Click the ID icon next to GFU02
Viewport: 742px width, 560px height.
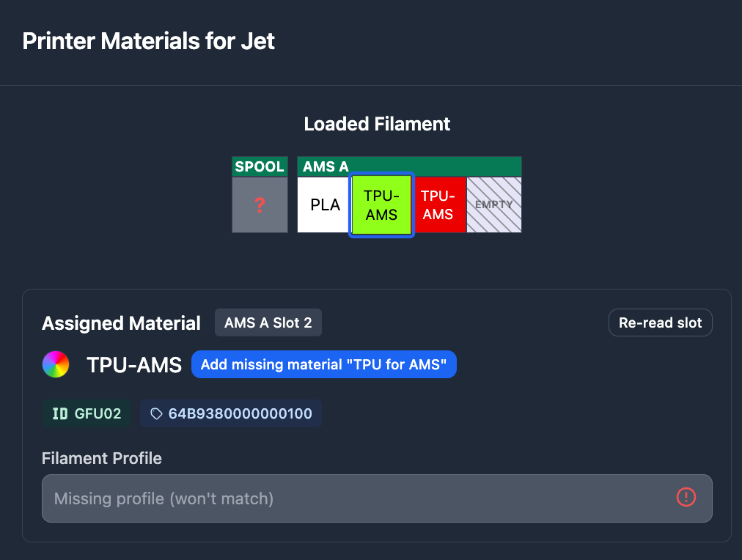pos(60,413)
